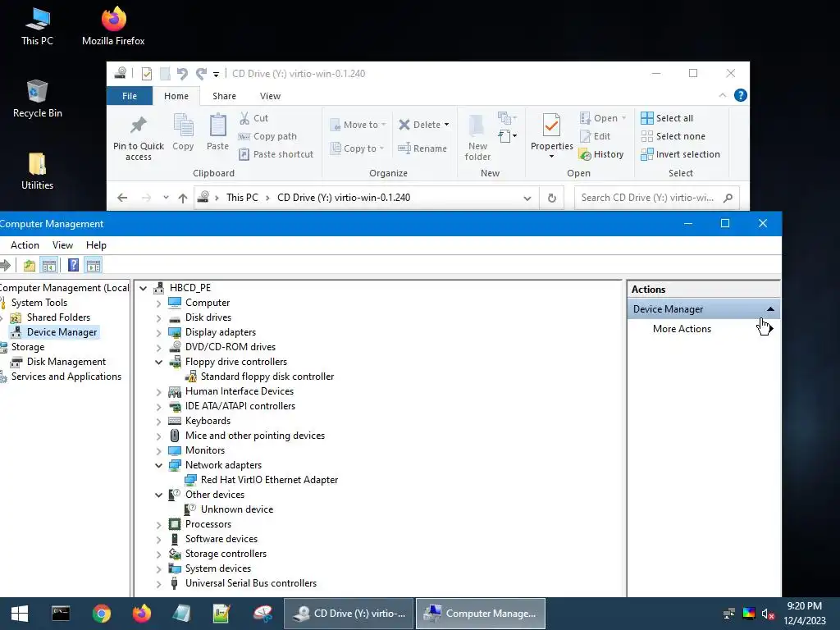This screenshot has height=630, width=840.
Task: Click New folder icon
Action: click(x=477, y=126)
